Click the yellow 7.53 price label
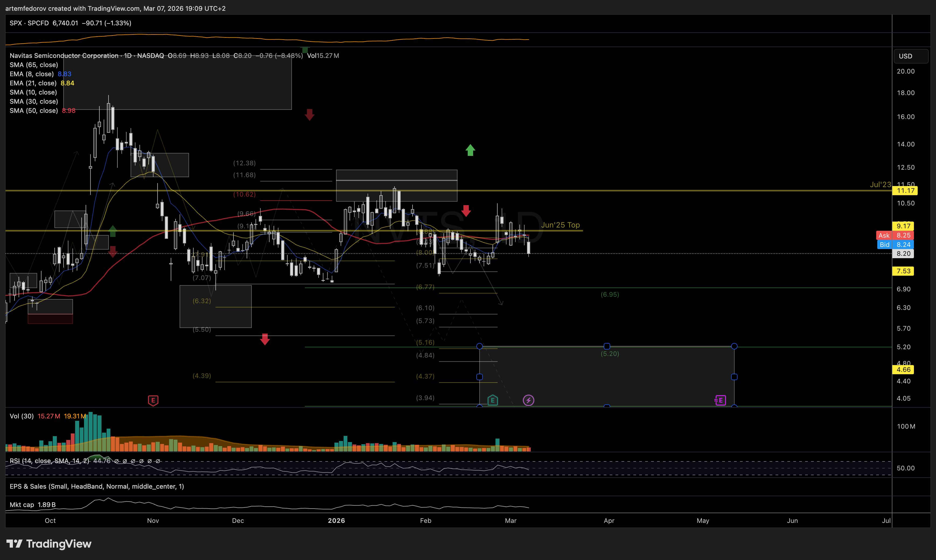Screen dimensions: 936x560 click(x=903, y=271)
